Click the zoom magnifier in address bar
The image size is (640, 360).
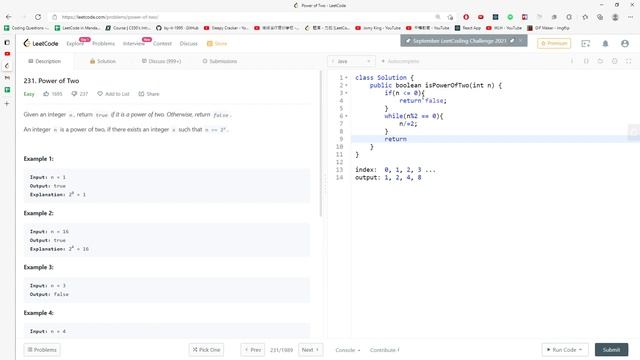click(438, 17)
